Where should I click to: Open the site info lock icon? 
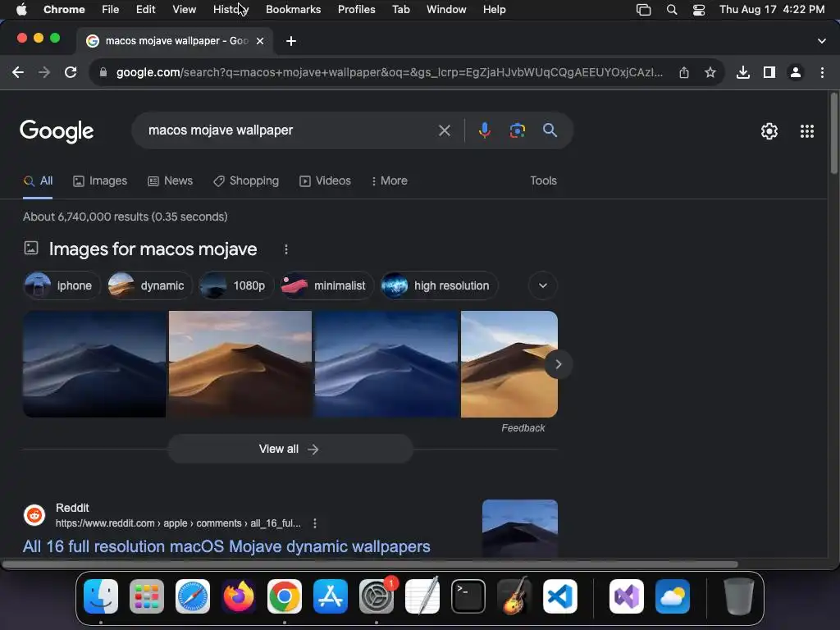tap(103, 72)
